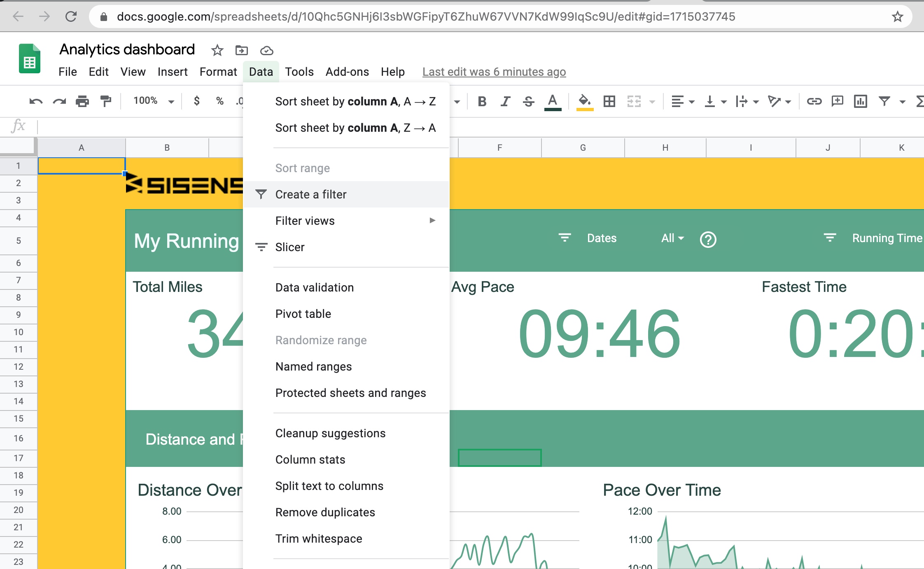Screen dimensions: 924x569
Task: Select Create a filter menu entry
Action: 311,194
